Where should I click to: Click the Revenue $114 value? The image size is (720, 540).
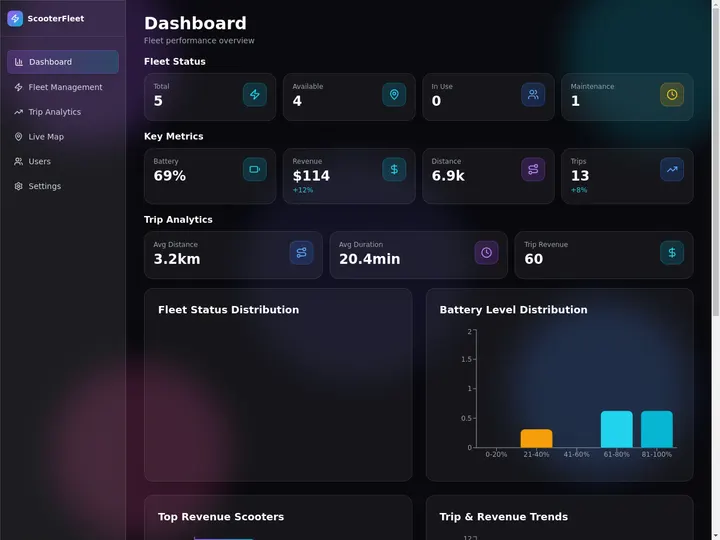pyautogui.click(x=311, y=176)
